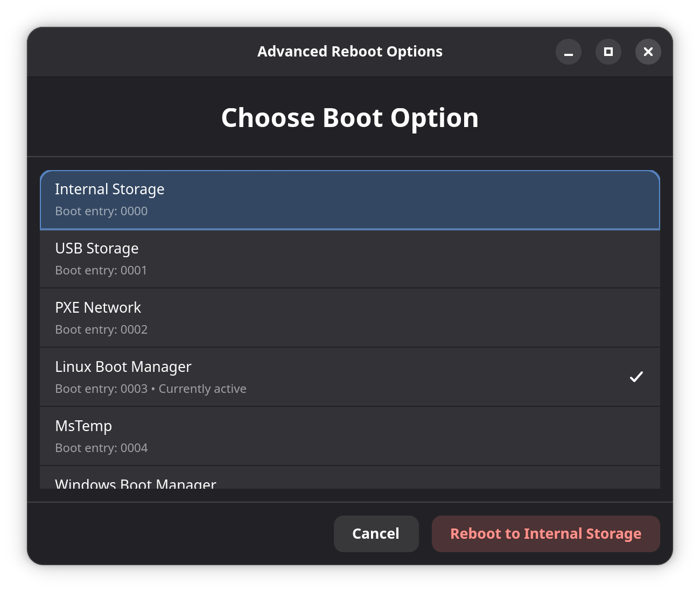Click the "Boot entry: 0001" subtitle

coord(101,271)
